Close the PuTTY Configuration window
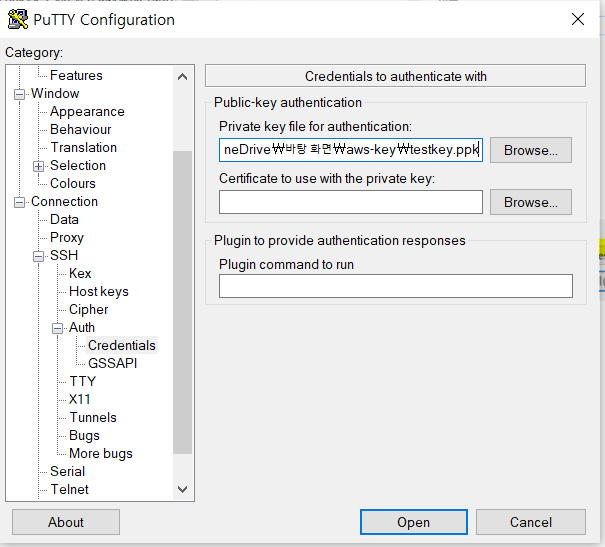 578,19
